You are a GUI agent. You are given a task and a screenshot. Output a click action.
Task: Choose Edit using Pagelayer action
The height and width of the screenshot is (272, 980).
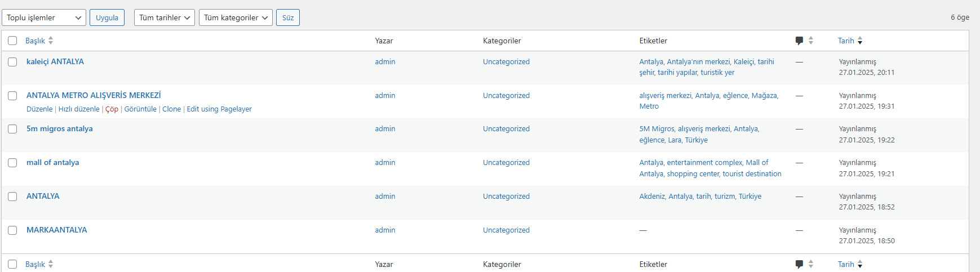click(x=219, y=109)
